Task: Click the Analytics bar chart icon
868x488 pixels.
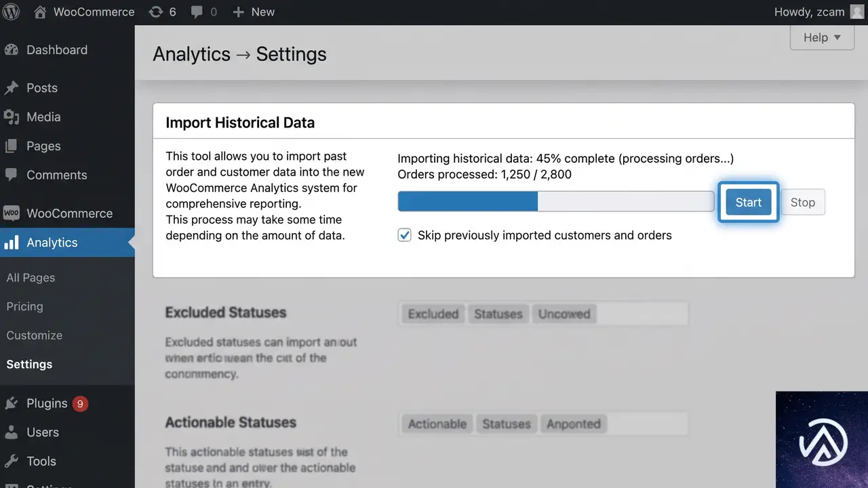Action: pos(10,243)
